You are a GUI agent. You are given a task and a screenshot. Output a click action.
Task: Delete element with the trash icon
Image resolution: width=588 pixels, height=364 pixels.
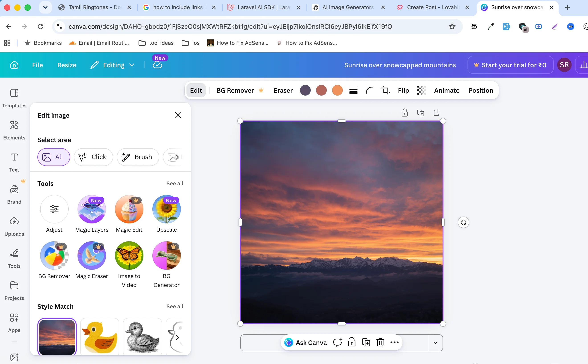(x=380, y=342)
